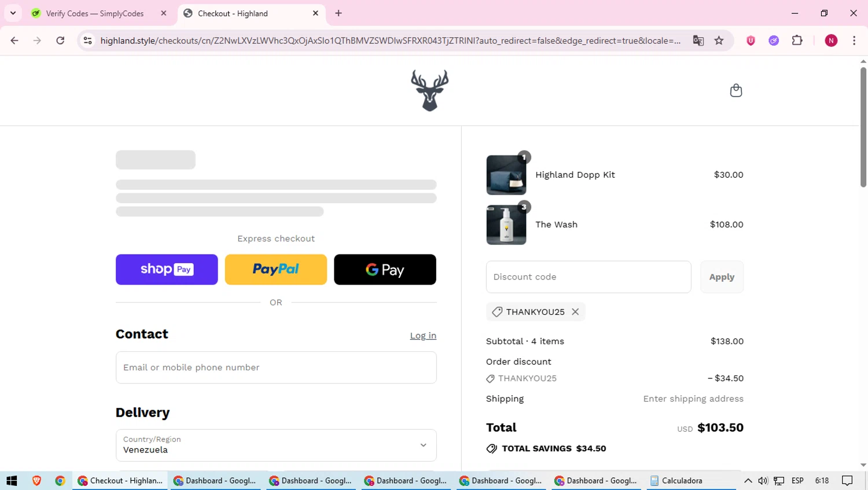
Task: Open the Windows Start menu
Action: point(12,481)
